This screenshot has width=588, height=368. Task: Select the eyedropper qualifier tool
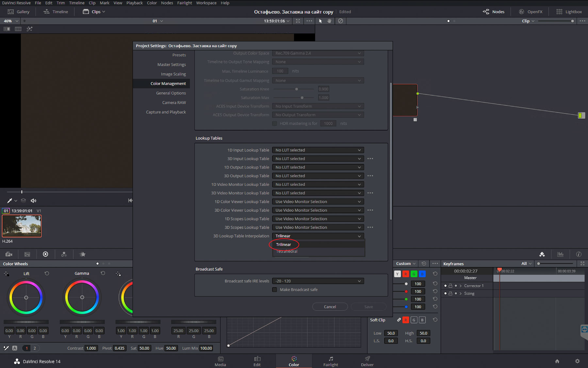(x=9, y=201)
